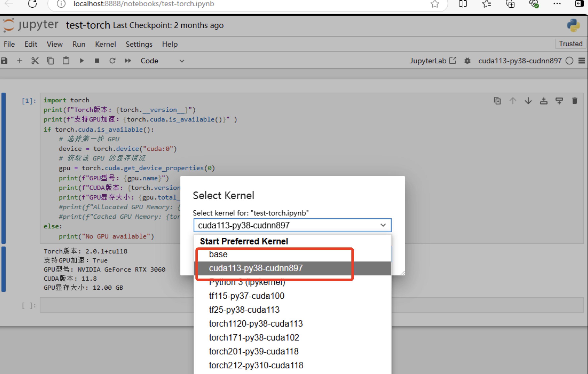This screenshot has height=374, width=588.
Task: Move the cell up with the arrow icon
Action: pos(512,101)
